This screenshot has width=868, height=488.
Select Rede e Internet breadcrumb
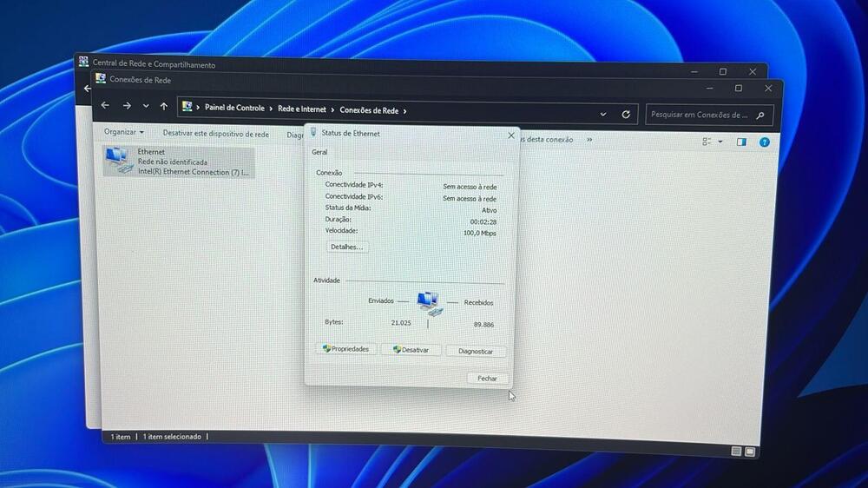coord(302,109)
